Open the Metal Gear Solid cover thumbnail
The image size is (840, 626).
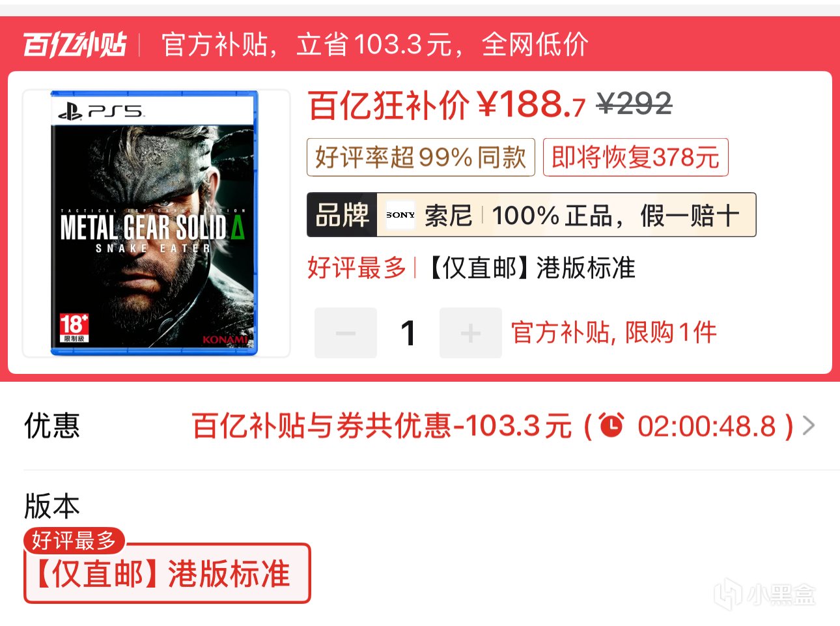point(156,223)
